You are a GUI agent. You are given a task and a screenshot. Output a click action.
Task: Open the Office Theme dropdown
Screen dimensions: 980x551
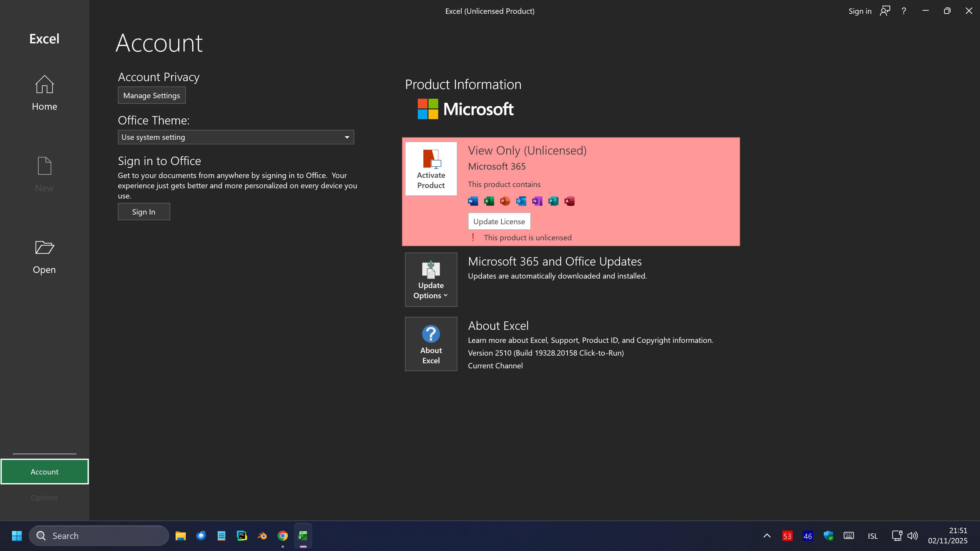tap(236, 137)
